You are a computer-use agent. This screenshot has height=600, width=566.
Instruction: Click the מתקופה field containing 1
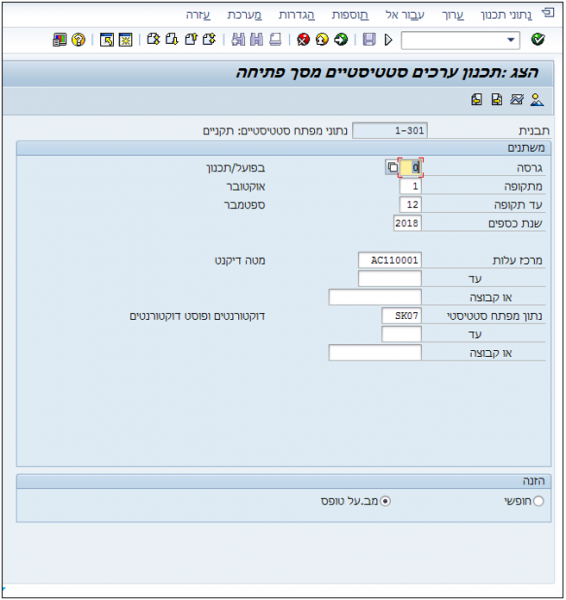coord(410,186)
